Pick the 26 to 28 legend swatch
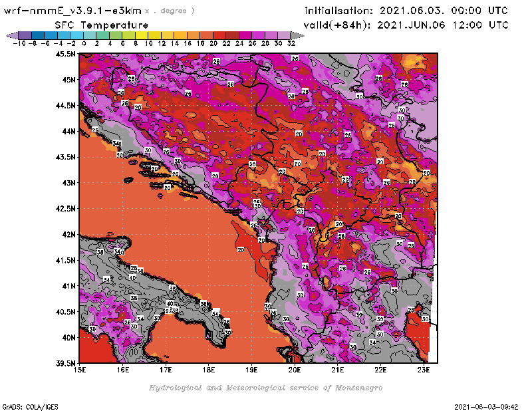Screen dimensions: 532x411 pyautogui.click(x=258, y=35)
